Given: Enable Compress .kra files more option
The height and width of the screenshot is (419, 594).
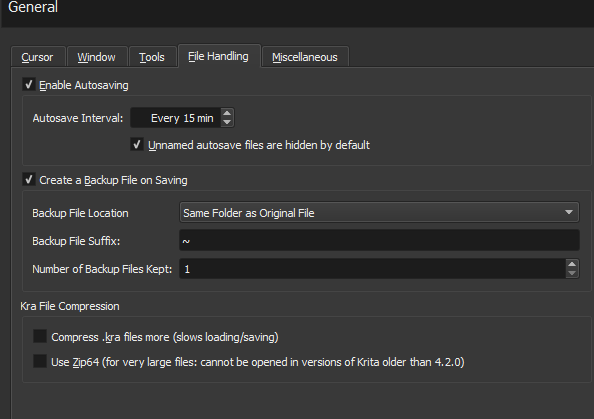Looking at the screenshot, I should pyautogui.click(x=40, y=336).
